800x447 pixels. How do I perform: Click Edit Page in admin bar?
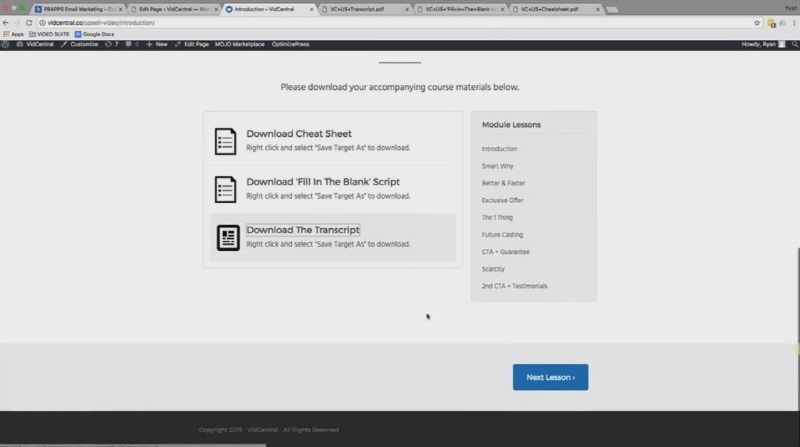[192, 44]
